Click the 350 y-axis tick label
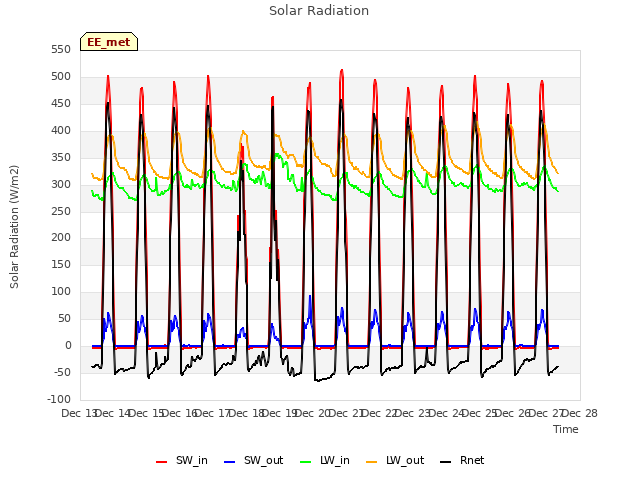Viewport: 640px width, 480px height. click(61, 157)
